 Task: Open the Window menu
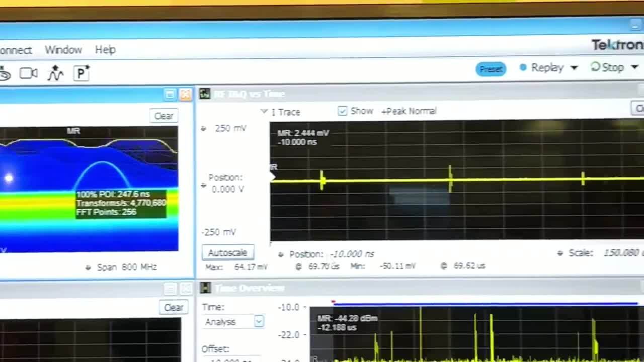(63, 50)
